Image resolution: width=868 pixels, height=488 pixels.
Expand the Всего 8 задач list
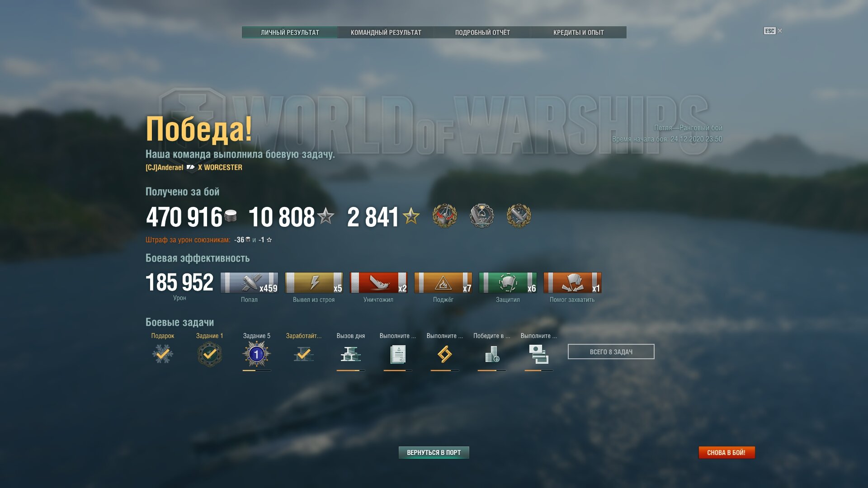[611, 352]
